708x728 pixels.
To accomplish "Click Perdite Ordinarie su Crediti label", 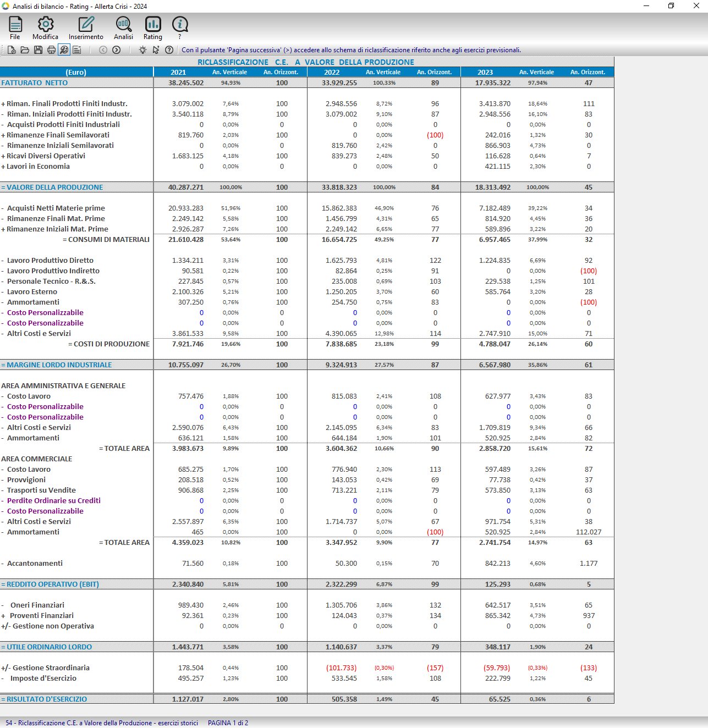I will (54, 501).
